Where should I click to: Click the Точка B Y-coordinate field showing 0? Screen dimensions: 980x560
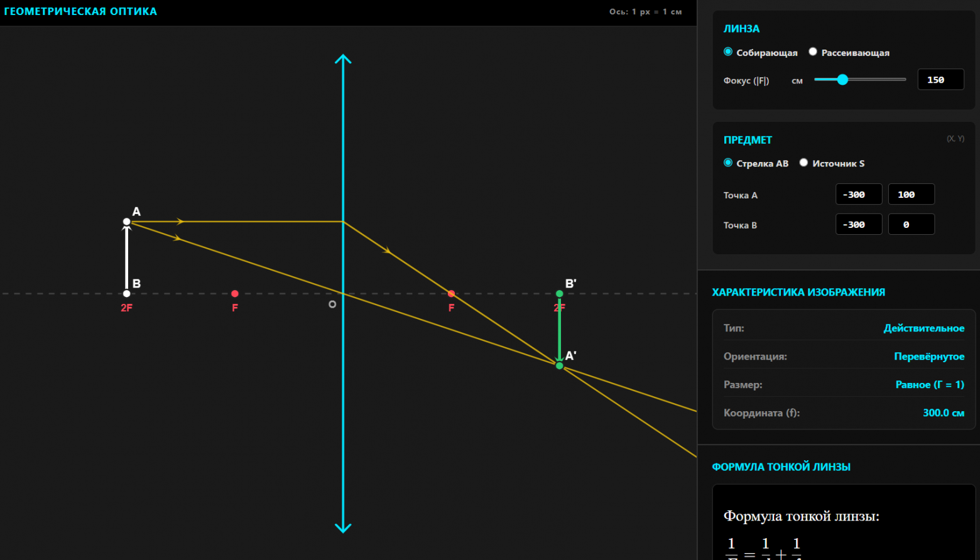(x=912, y=224)
